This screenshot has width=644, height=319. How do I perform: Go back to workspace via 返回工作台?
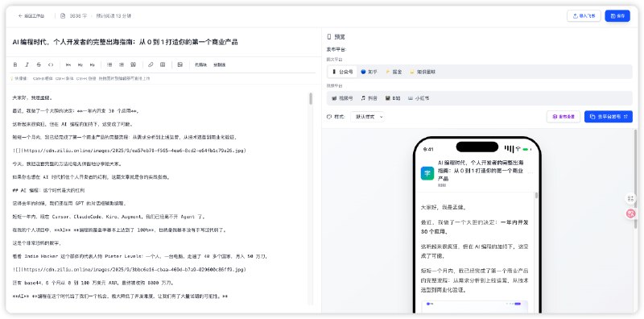(x=31, y=16)
